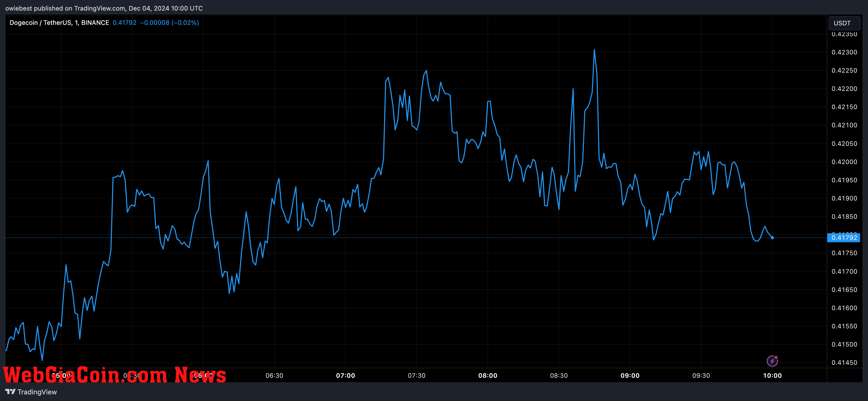Click the 0.41450 price axis label
This screenshot has height=401, width=868.
[844, 363]
